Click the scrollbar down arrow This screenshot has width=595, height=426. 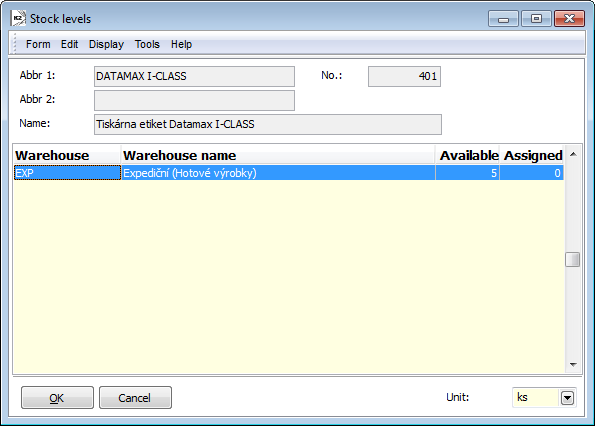coord(573,365)
